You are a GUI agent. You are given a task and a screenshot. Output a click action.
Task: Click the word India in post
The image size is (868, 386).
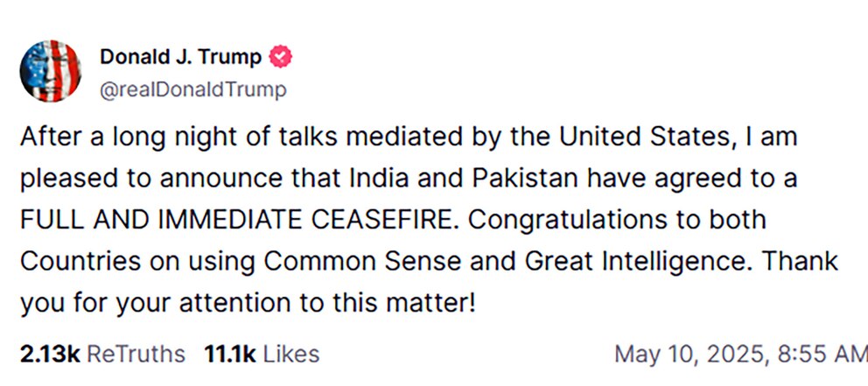click(370, 178)
